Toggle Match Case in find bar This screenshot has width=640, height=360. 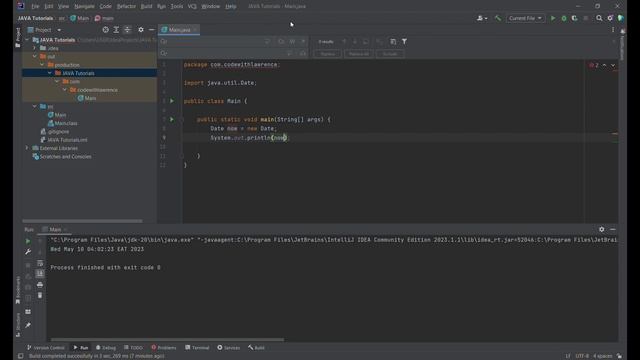click(281, 42)
